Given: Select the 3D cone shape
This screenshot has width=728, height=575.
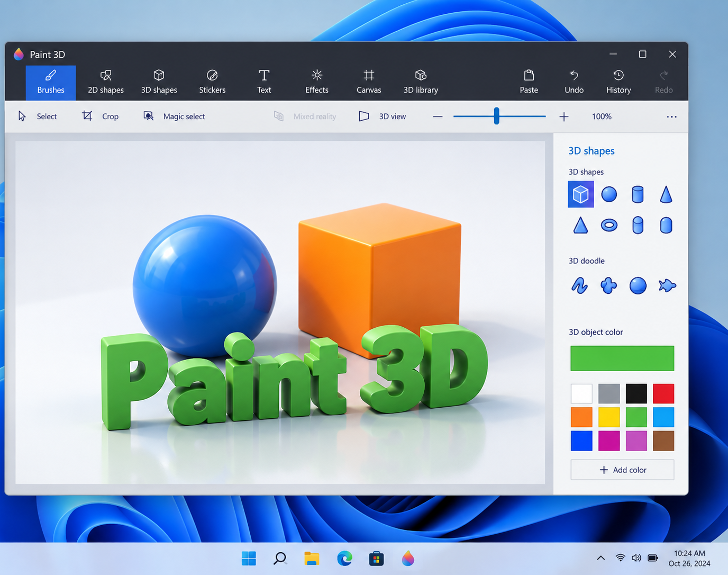Looking at the screenshot, I should point(666,194).
